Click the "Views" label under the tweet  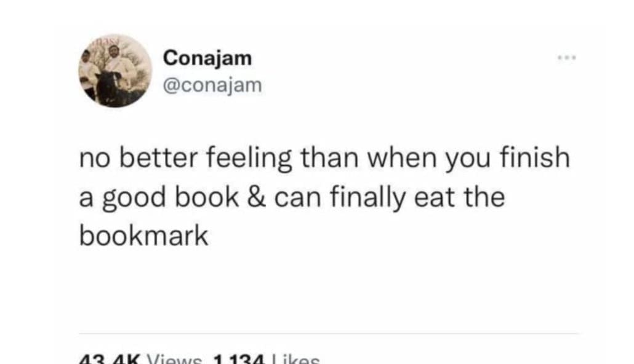point(174,359)
